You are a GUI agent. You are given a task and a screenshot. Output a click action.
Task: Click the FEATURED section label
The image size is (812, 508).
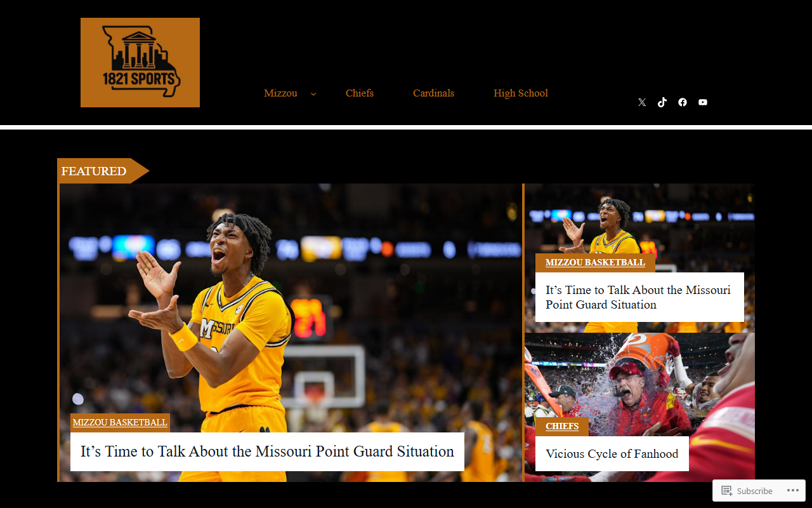[94, 171]
